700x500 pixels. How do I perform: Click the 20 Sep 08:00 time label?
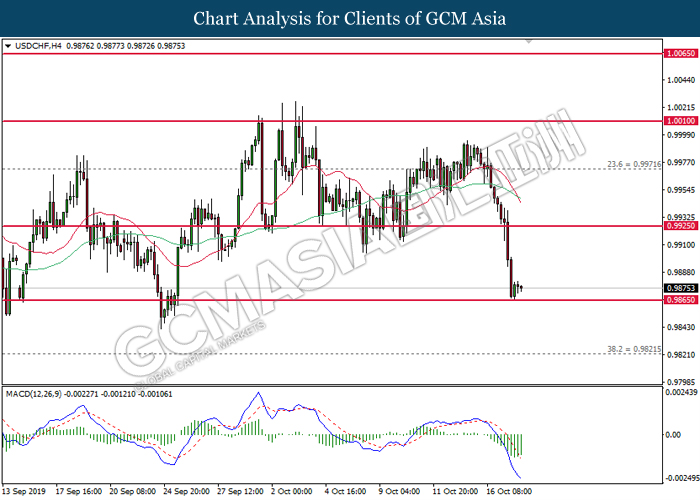[x=133, y=492]
